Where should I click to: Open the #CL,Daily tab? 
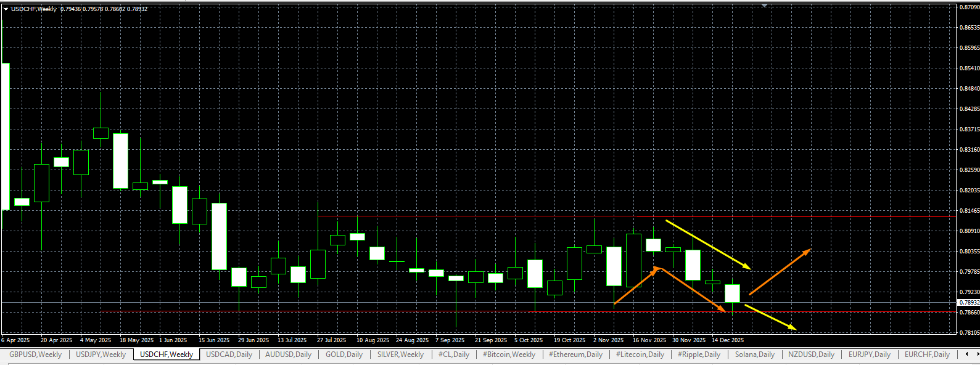pos(454,355)
